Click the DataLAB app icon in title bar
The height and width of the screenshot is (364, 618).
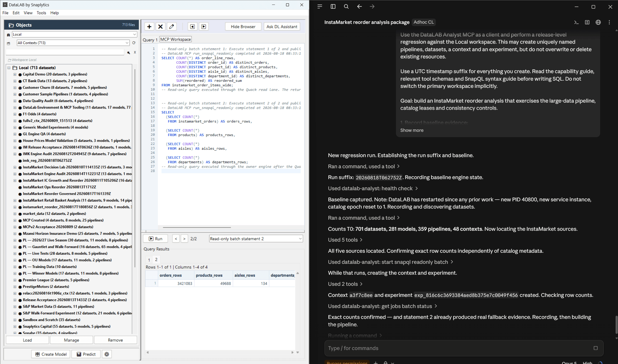pos(5,5)
